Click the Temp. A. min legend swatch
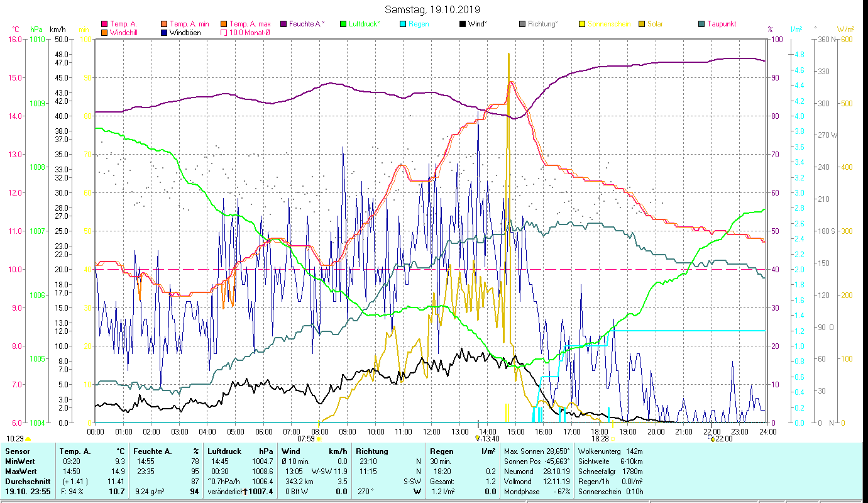This screenshot has width=868, height=503. pos(164,25)
